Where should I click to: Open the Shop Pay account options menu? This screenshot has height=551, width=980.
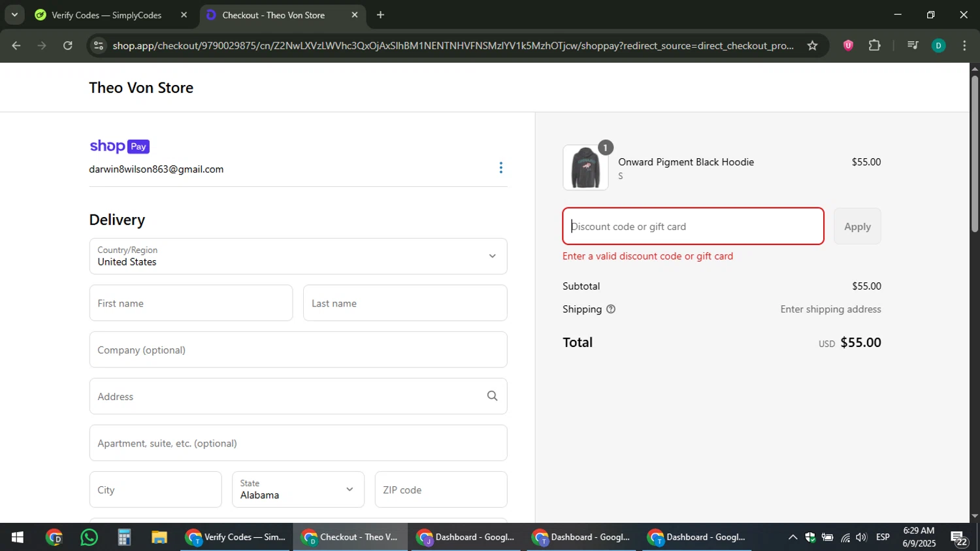(x=501, y=168)
